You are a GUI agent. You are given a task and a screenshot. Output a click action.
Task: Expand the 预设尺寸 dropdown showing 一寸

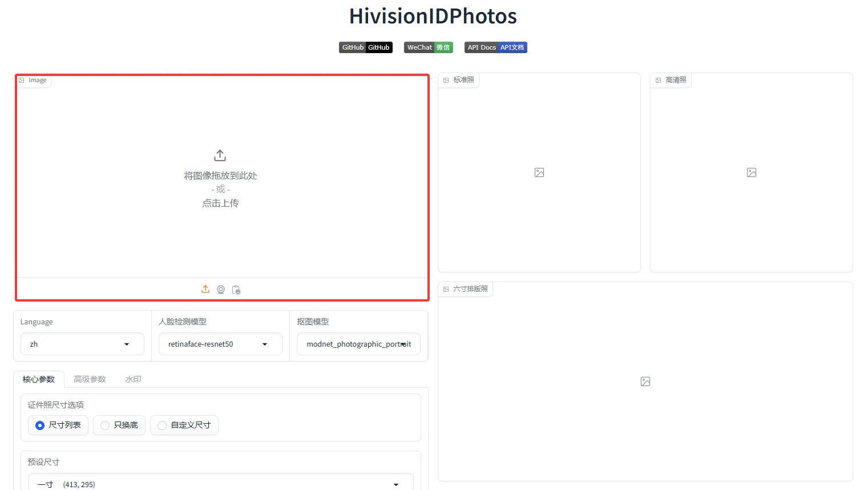(220, 484)
